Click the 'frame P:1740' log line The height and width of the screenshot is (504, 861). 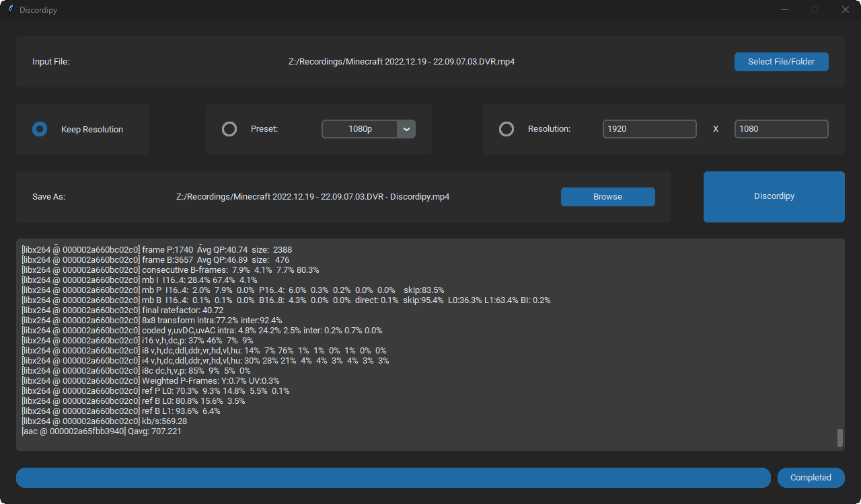pyautogui.click(x=157, y=250)
